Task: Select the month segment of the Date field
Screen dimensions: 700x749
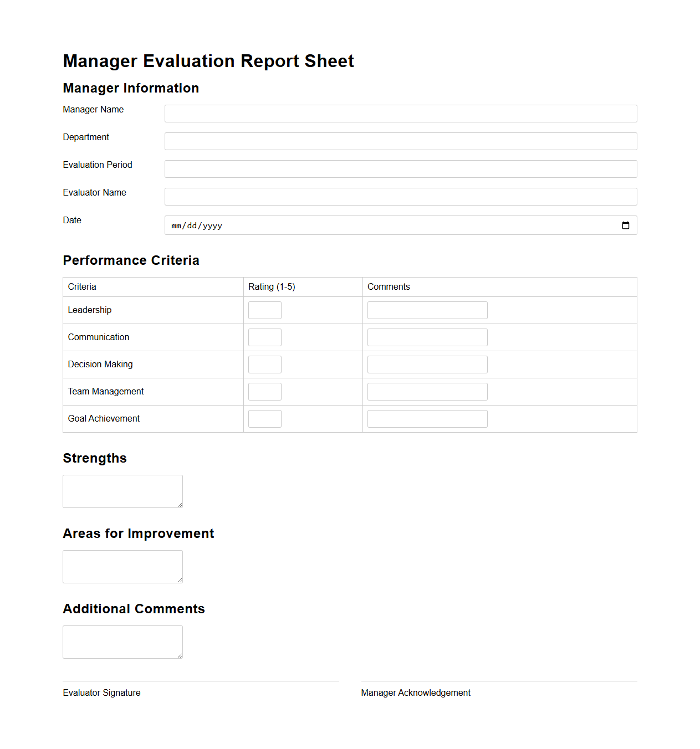Action: (175, 225)
